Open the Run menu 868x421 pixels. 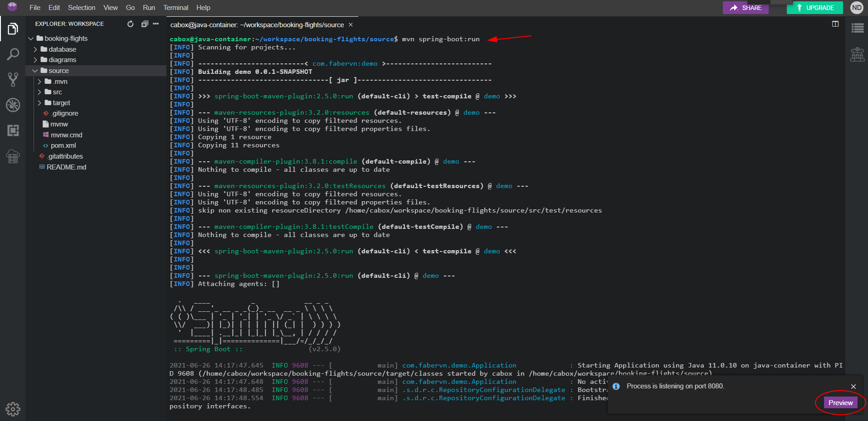[x=149, y=8]
